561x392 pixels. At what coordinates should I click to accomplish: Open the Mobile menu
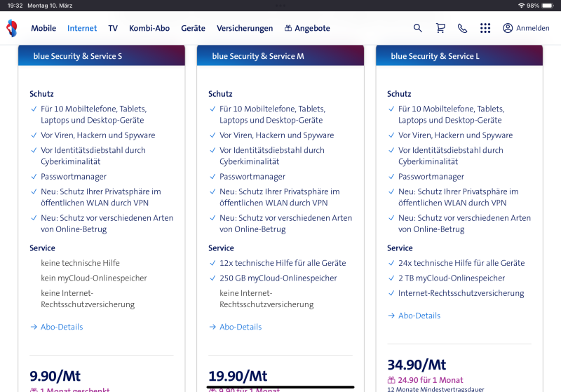point(43,28)
